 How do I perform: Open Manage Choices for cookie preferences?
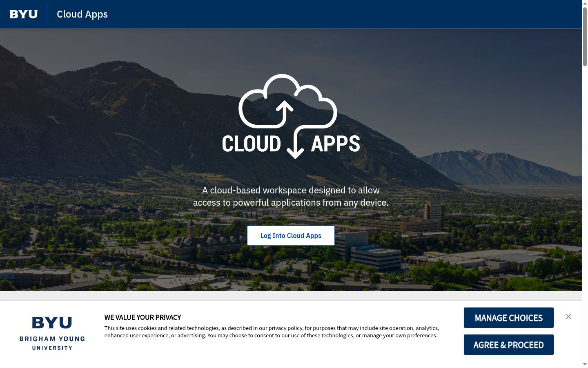[509, 318]
